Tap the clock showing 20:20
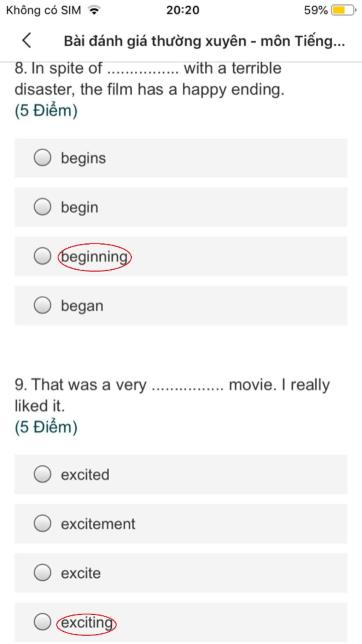Screen dimensions: 362x644 coord(183,10)
